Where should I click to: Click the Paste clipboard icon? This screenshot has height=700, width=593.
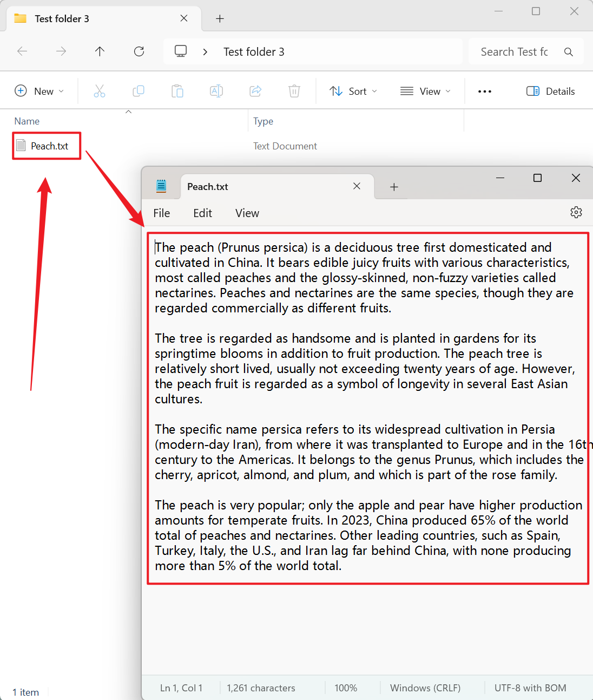[x=177, y=91]
